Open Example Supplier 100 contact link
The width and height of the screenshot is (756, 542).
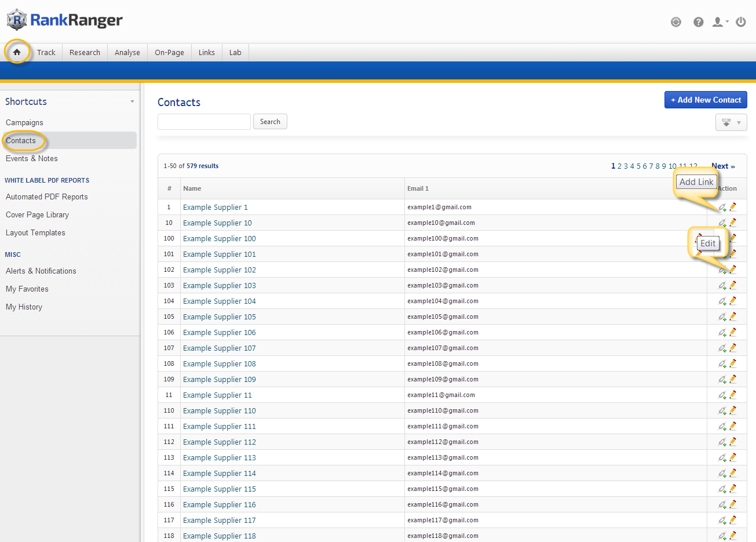click(219, 238)
